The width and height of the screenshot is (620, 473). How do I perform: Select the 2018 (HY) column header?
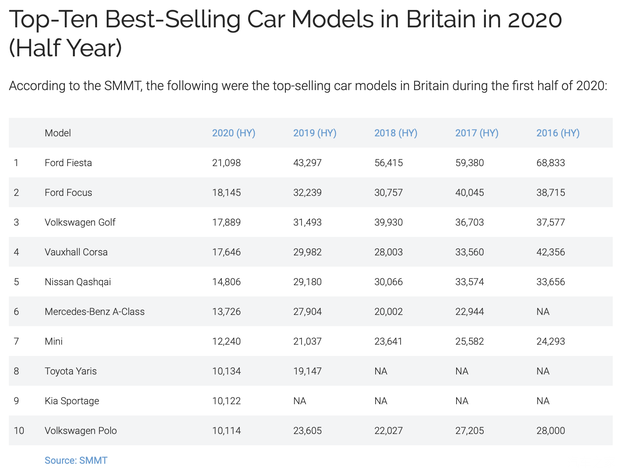click(395, 133)
